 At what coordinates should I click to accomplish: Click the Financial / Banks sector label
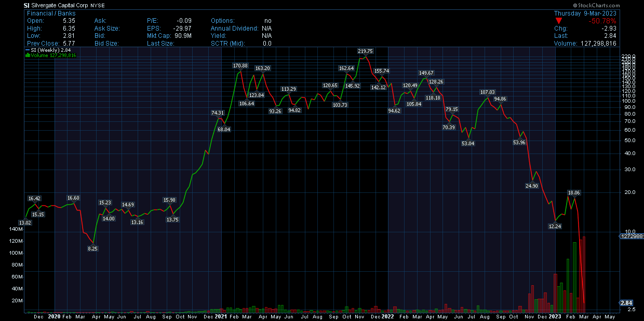[51, 13]
